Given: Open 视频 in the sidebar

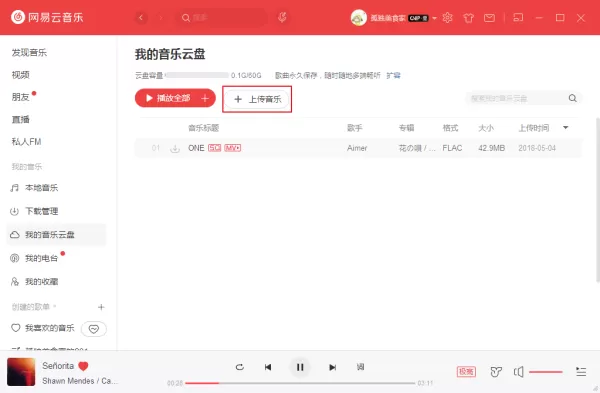Looking at the screenshot, I should (x=21, y=75).
